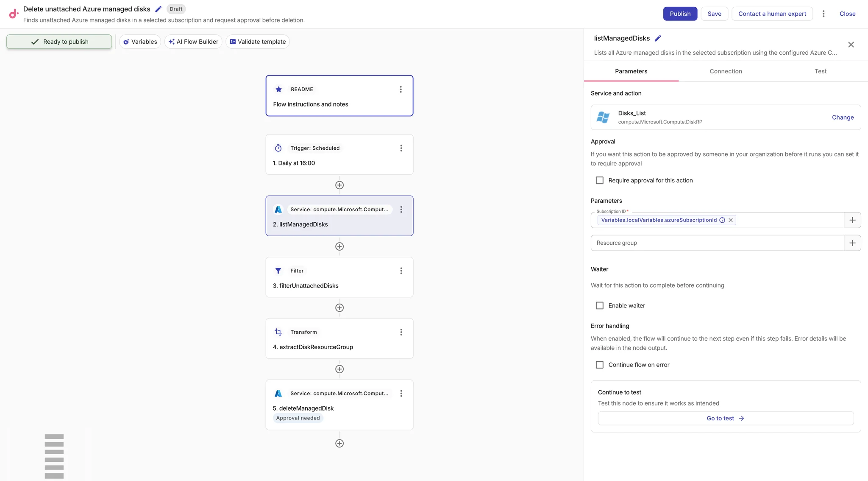The image size is (868, 481).
Task: Select the extractDiskResourceGroup node
Action: point(339,338)
